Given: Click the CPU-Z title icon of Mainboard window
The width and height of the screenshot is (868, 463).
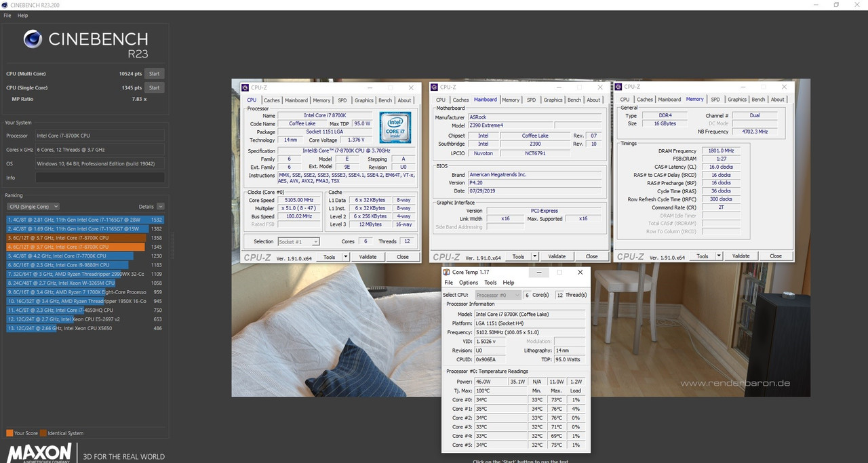Looking at the screenshot, I should 435,87.
